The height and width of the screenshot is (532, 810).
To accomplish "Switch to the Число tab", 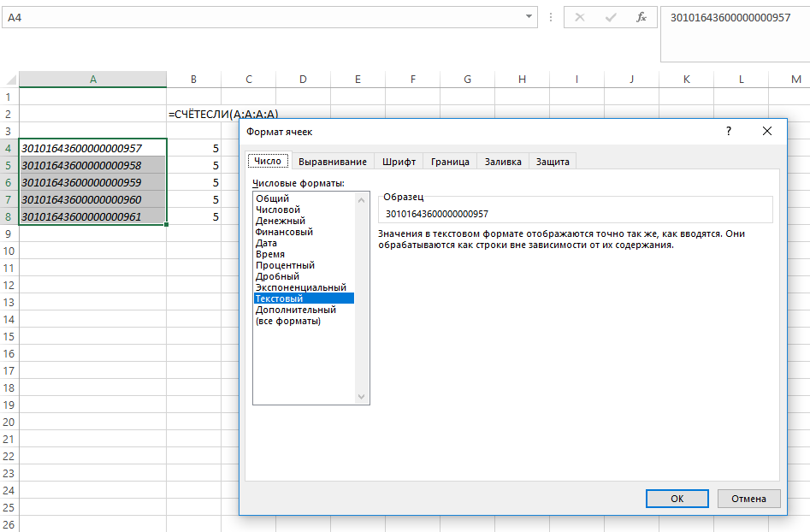I will tap(268, 161).
